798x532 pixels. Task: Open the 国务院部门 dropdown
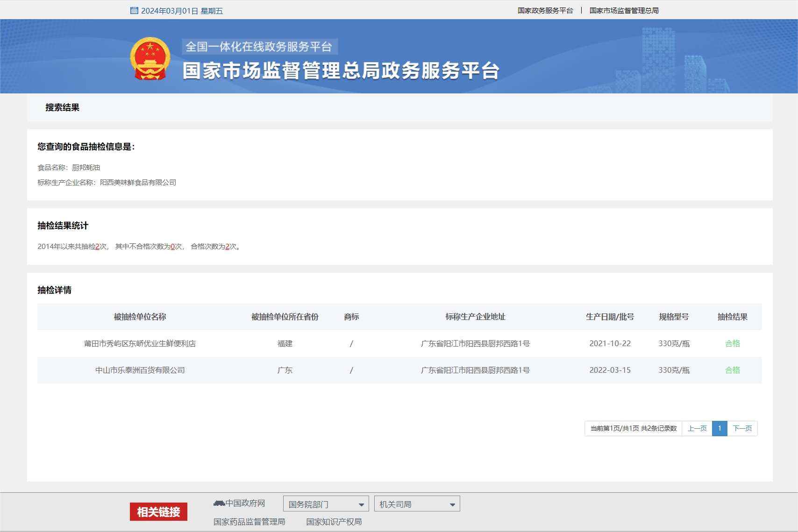point(326,504)
